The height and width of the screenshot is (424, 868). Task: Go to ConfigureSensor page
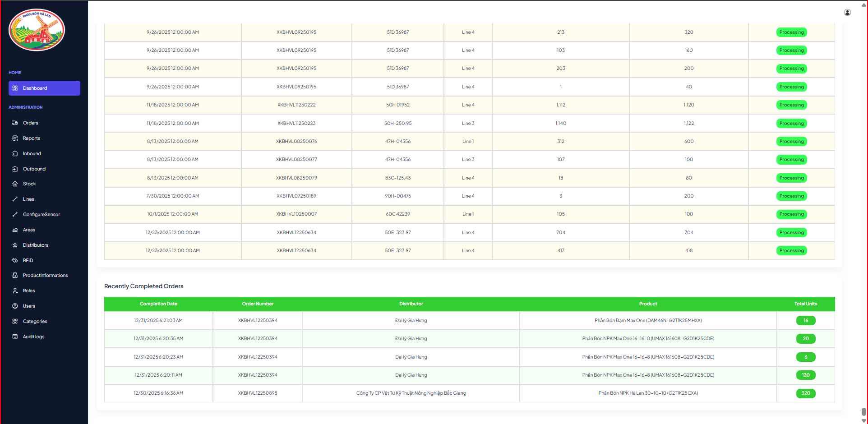click(41, 214)
